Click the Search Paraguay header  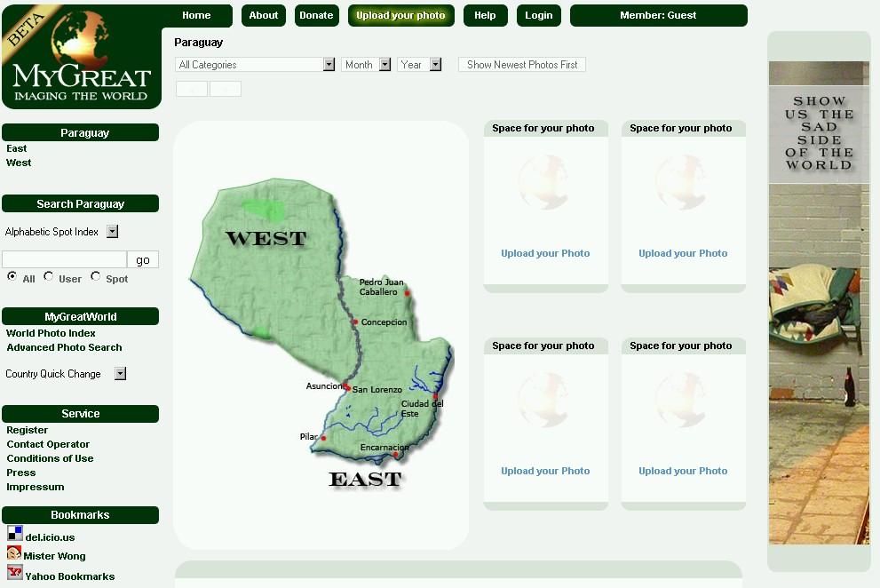pos(80,203)
